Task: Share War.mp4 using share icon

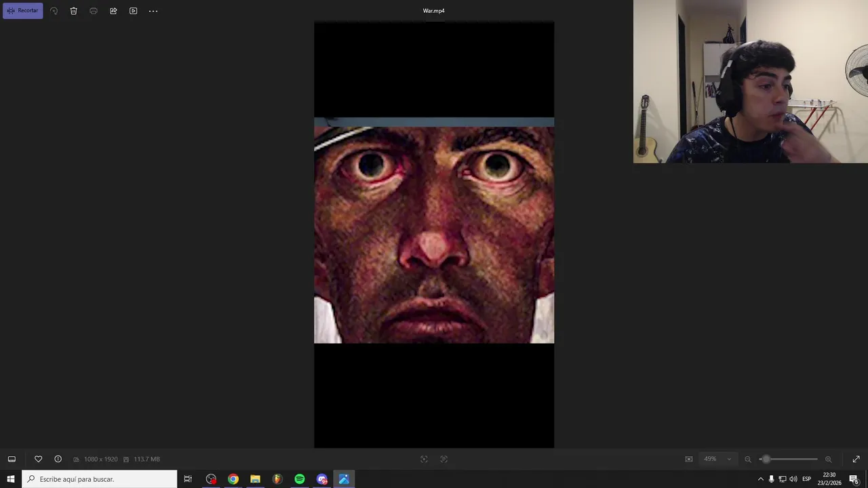Action: tap(113, 11)
